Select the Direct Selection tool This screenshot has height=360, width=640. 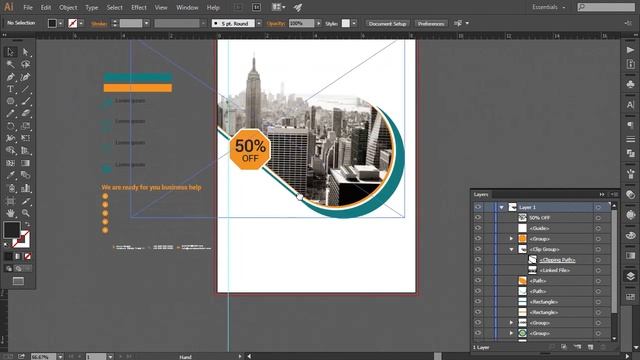point(26,52)
